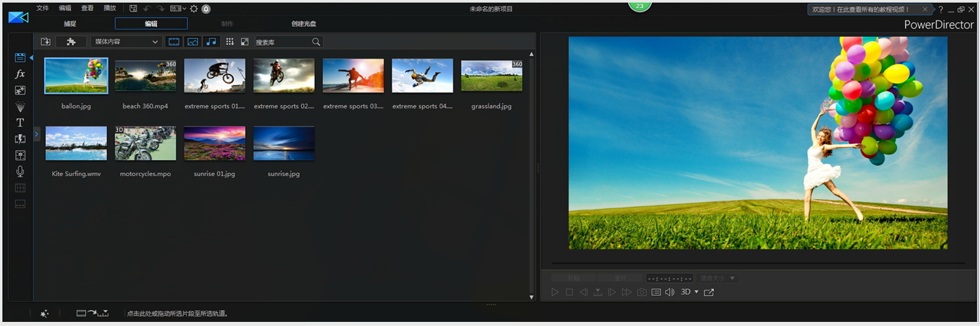Click the preview volume speaker icon
This screenshot has height=326, width=980.
tap(670, 292)
